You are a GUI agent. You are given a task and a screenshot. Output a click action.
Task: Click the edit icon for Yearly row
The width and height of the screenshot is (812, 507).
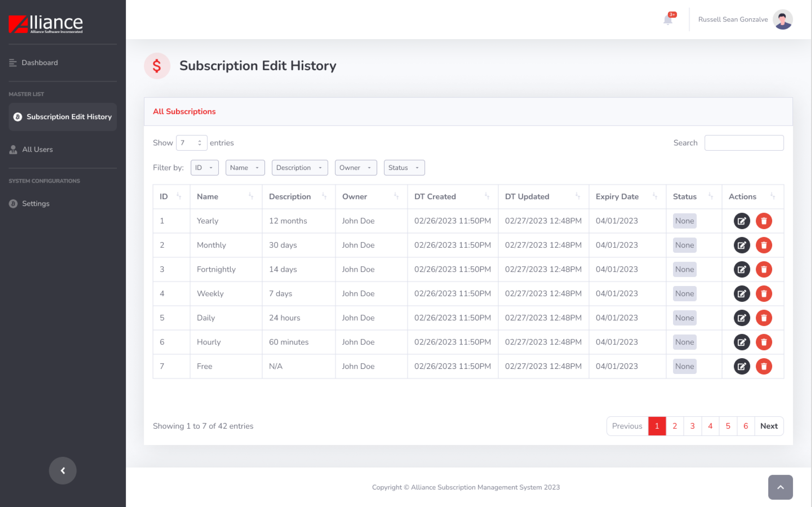(741, 221)
